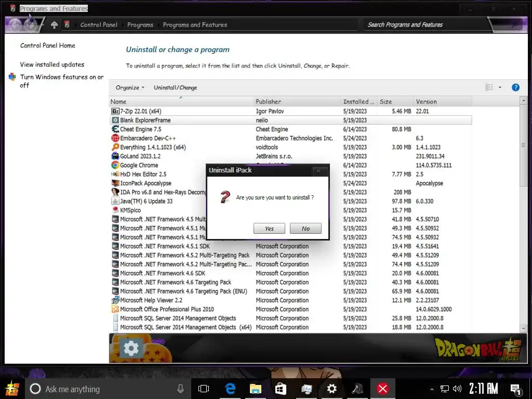Click the Blank ExplorerFrame icon

pyautogui.click(x=115, y=120)
